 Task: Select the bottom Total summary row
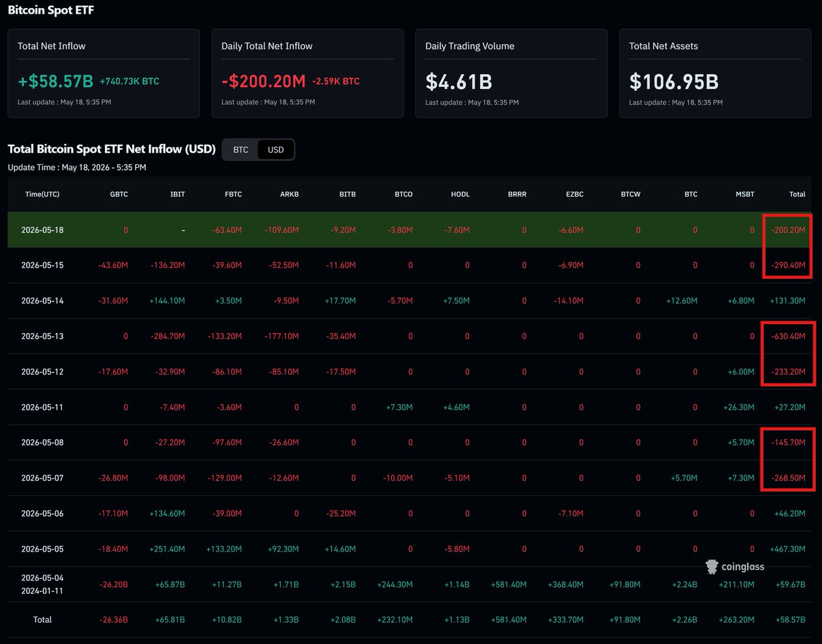(x=411, y=619)
